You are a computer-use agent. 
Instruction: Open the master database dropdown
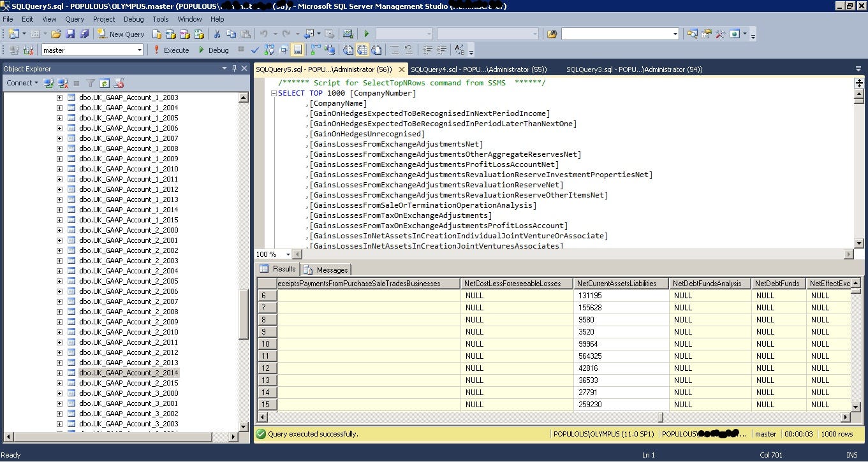(139, 50)
